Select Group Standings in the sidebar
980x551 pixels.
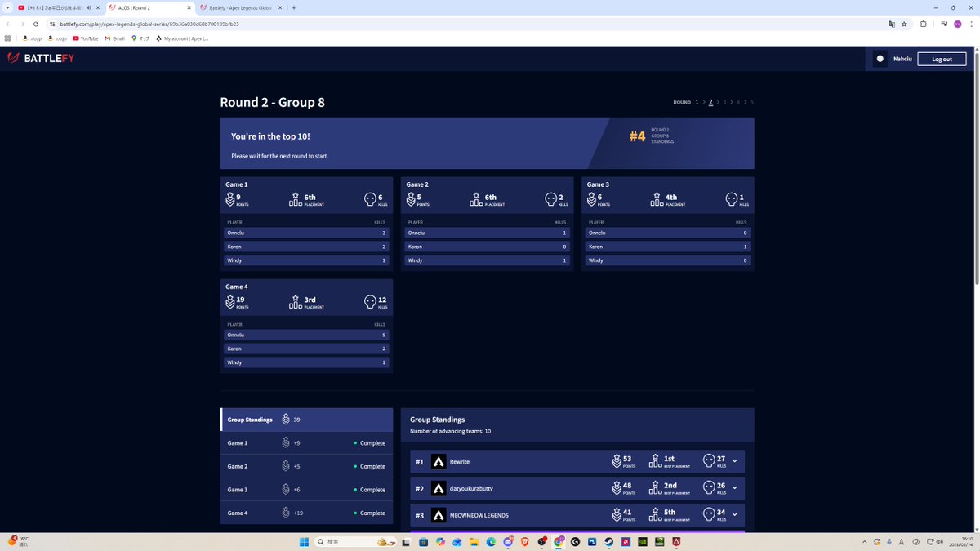(306, 420)
